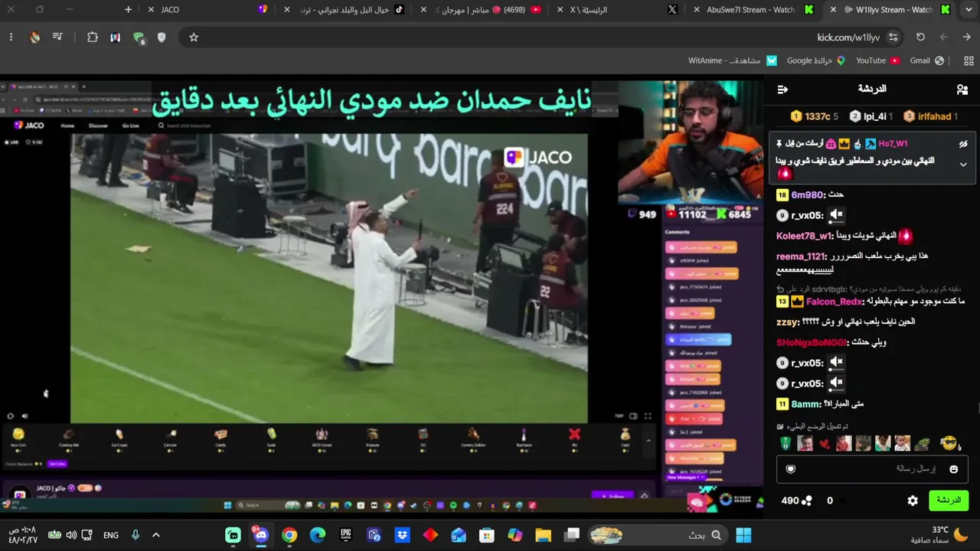The width and height of the screenshot is (980, 551).
Task: Open the emoji picker in chat input
Action: 953,468
